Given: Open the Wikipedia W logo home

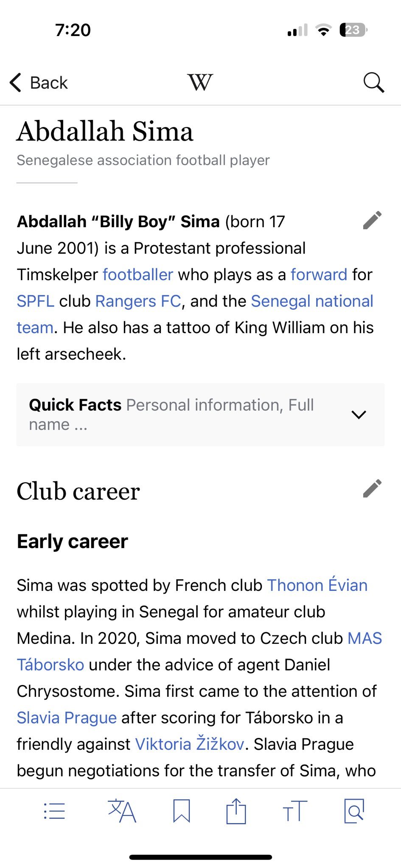Looking at the screenshot, I should pos(200,82).
